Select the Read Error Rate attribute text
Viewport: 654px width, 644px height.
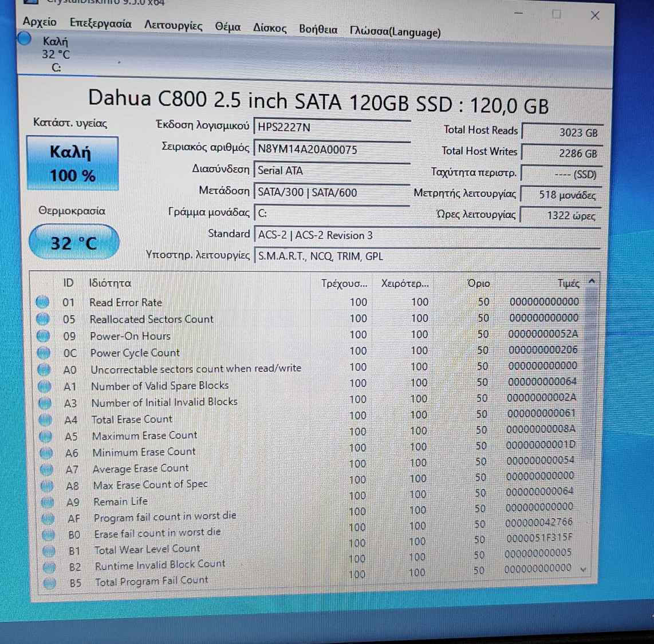(126, 302)
